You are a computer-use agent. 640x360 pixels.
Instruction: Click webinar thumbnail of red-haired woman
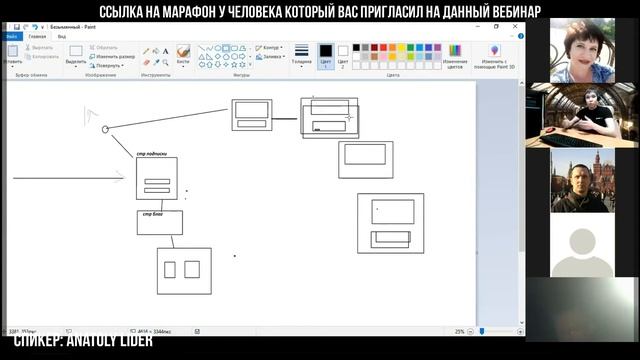point(582,51)
